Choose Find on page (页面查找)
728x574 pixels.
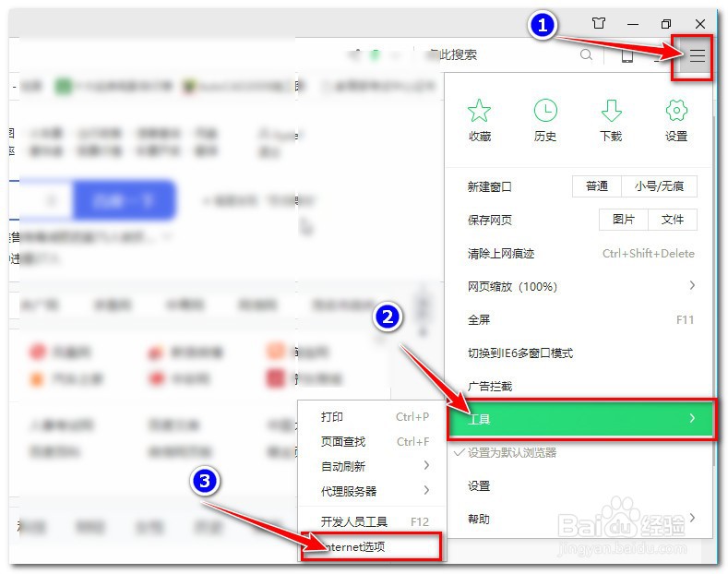[372, 442]
